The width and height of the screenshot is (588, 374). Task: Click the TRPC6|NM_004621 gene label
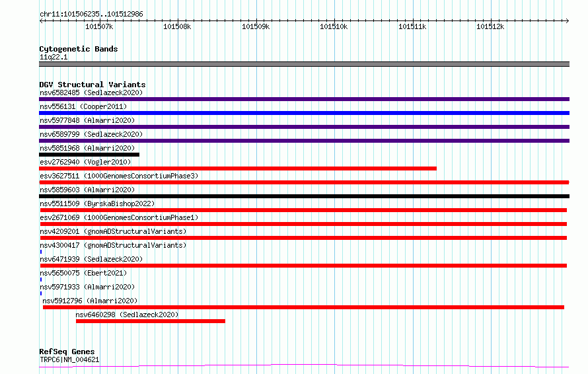click(69, 359)
